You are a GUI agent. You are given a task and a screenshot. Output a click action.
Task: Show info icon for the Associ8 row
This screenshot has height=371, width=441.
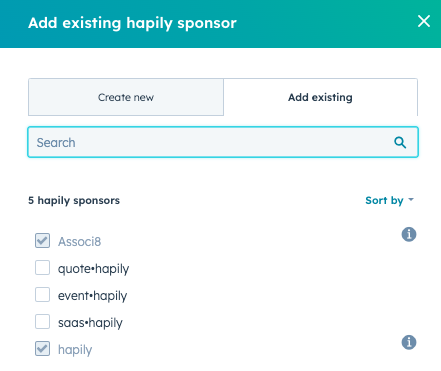(x=409, y=234)
